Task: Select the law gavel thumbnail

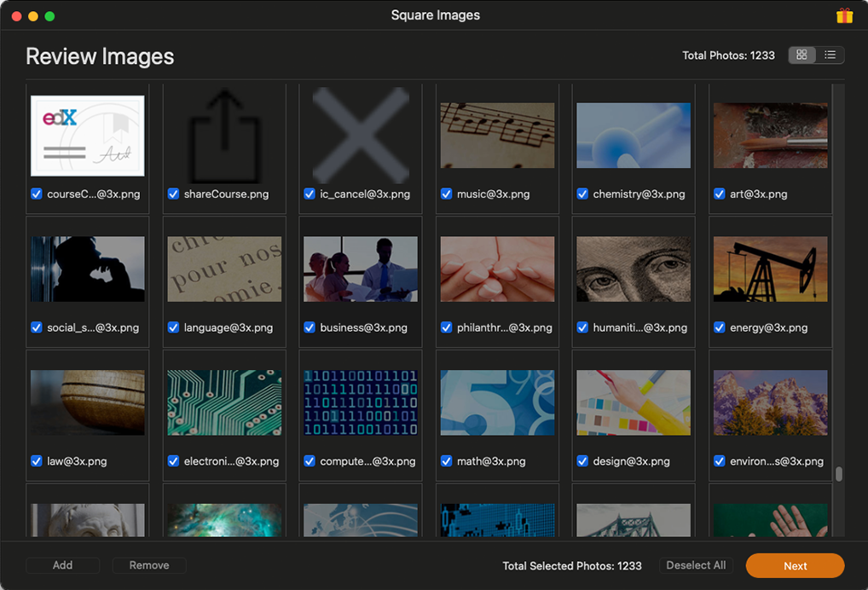Action: coord(88,402)
